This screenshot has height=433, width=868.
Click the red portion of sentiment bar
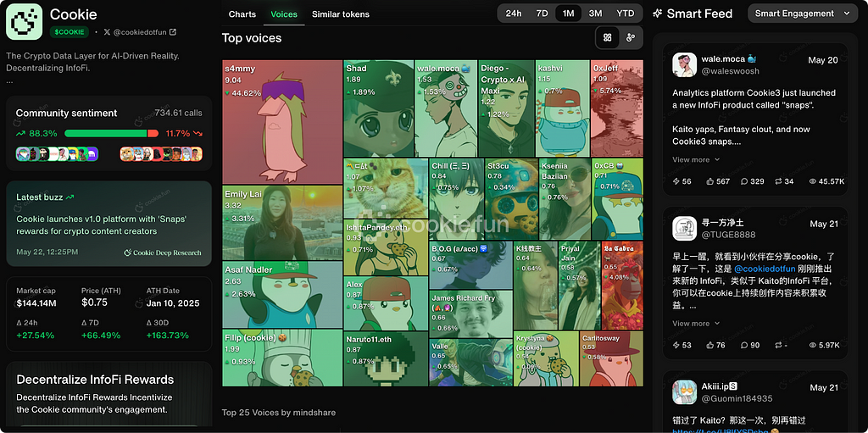153,133
